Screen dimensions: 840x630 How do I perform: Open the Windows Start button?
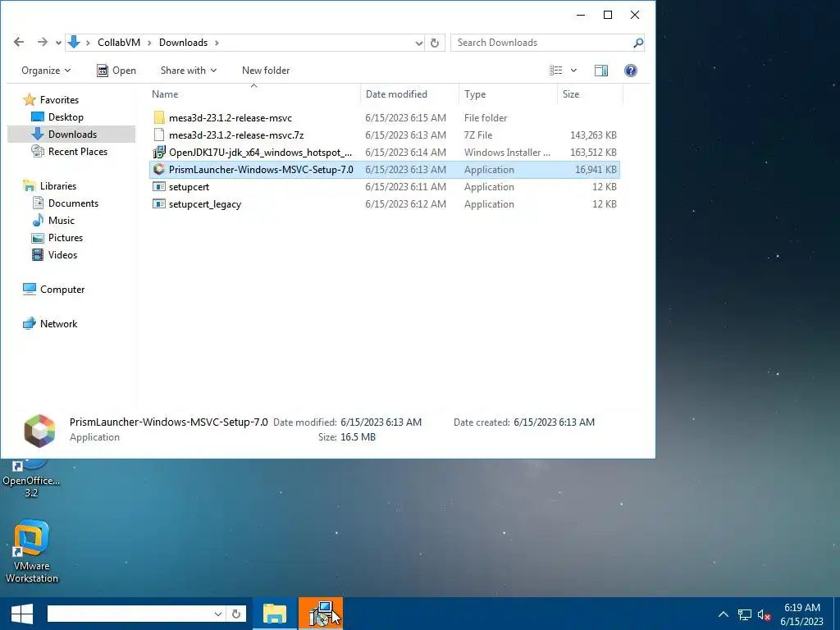click(21, 614)
